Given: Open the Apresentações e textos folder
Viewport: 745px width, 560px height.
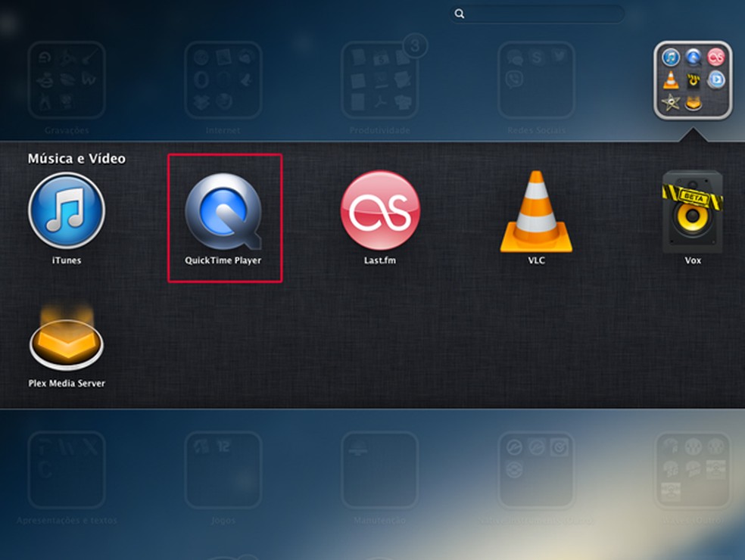Looking at the screenshot, I should coord(67,469).
